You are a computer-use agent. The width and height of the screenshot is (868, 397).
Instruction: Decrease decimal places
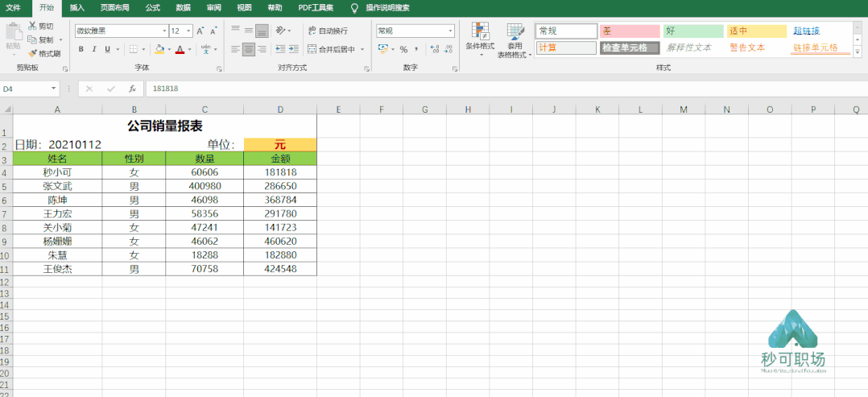pos(448,49)
